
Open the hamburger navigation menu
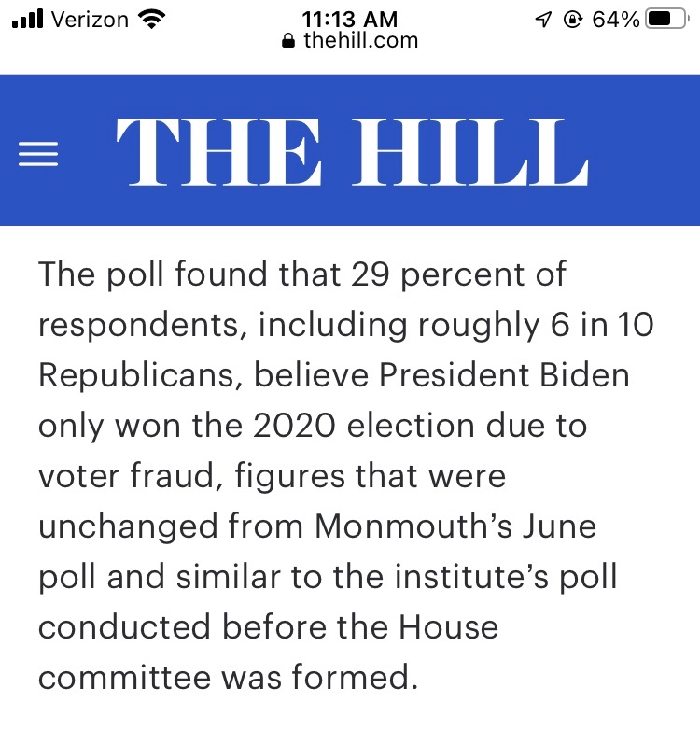(39, 154)
